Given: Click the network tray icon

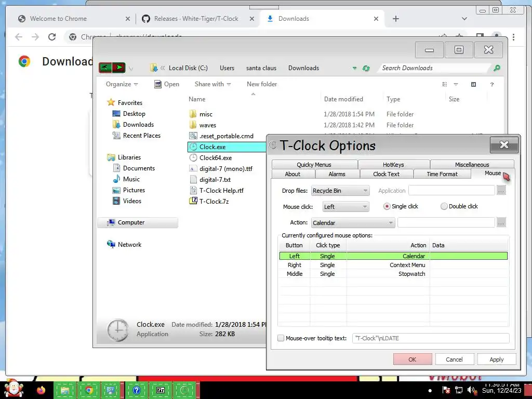Looking at the screenshot, I should pyautogui.click(x=459, y=390).
